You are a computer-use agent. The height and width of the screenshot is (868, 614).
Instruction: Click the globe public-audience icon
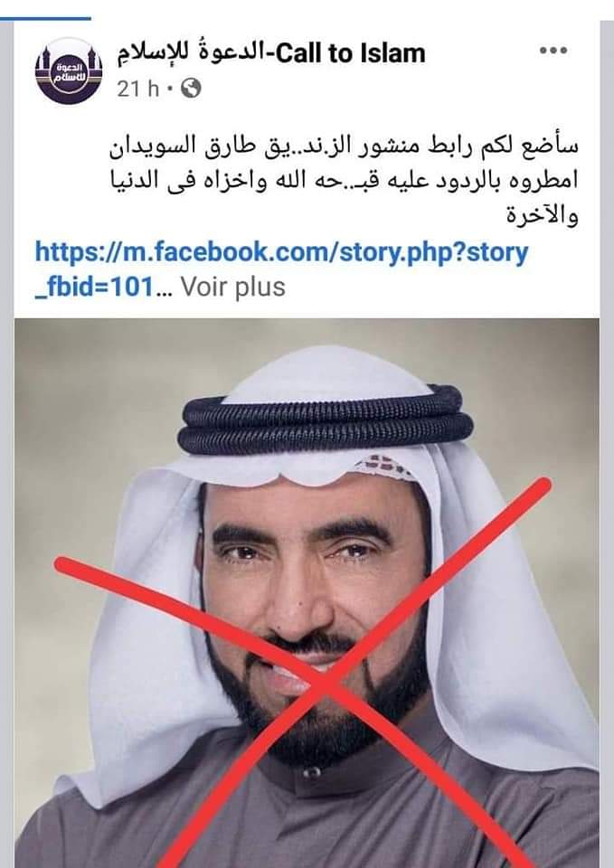191,88
